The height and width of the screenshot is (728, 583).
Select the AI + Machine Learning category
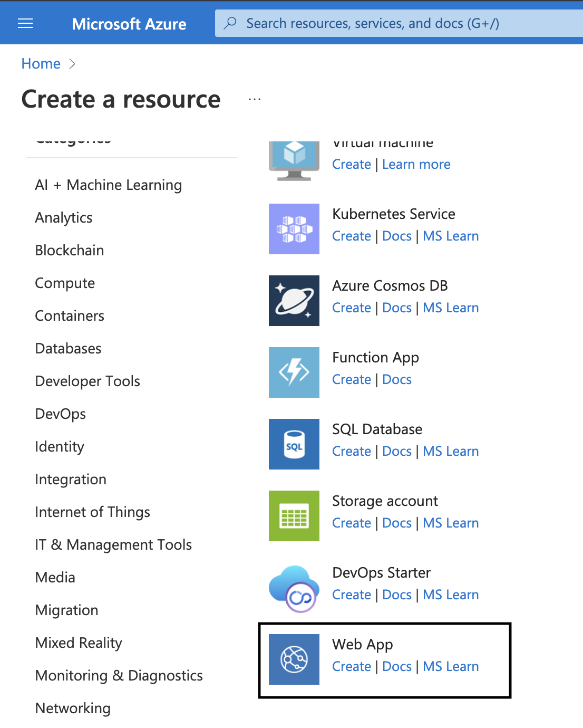point(109,185)
